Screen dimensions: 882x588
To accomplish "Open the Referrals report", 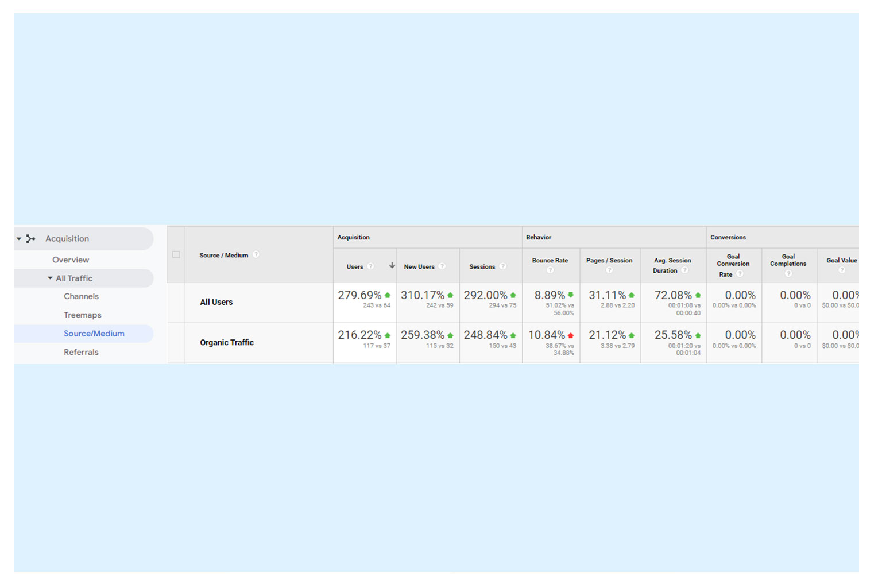I will (x=81, y=352).
